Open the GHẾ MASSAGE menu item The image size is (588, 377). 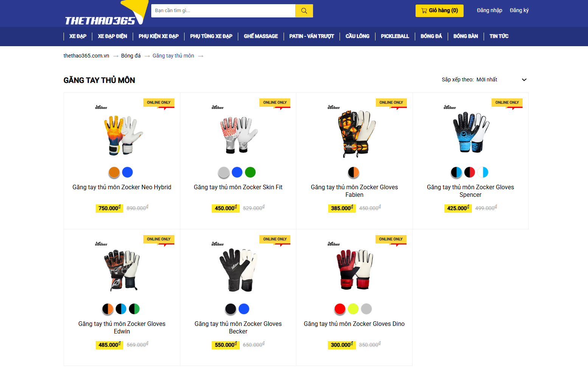point(261,36)
